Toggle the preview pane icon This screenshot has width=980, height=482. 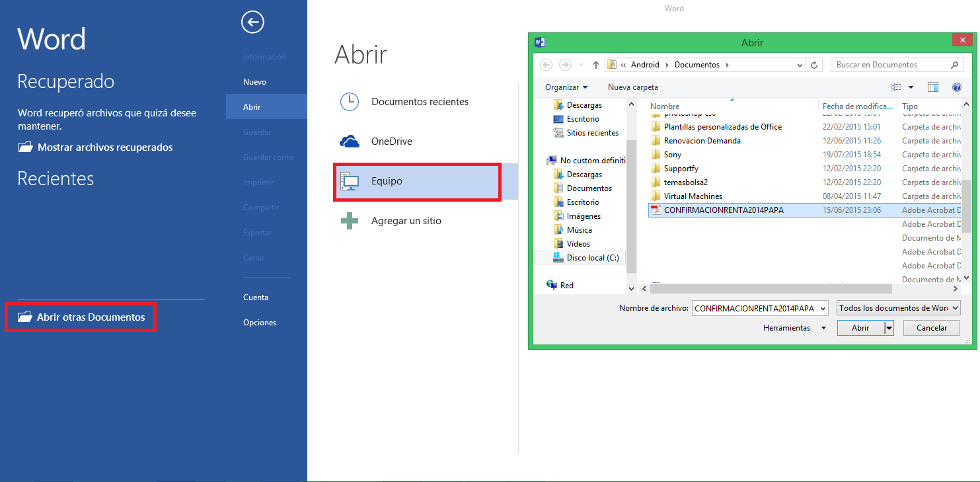point(933,87)
